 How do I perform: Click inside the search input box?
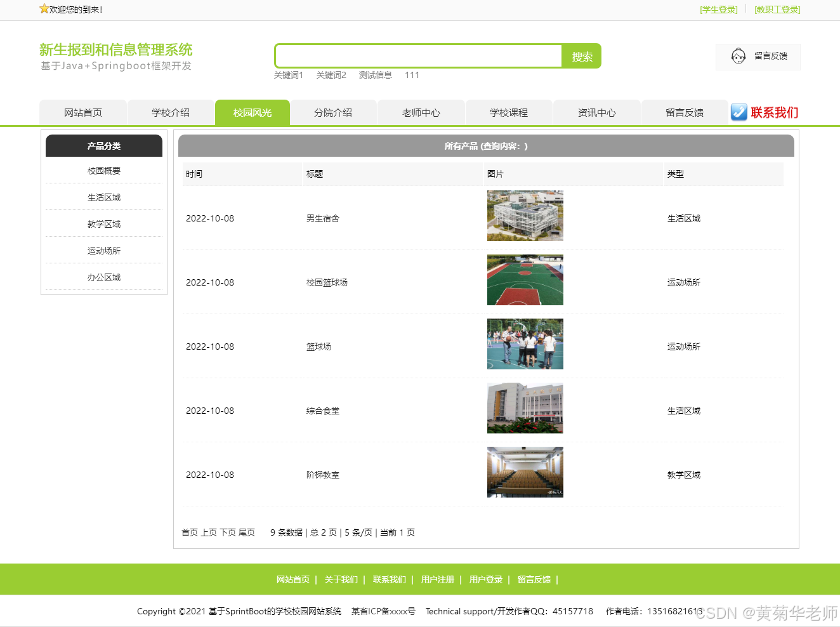417,56
